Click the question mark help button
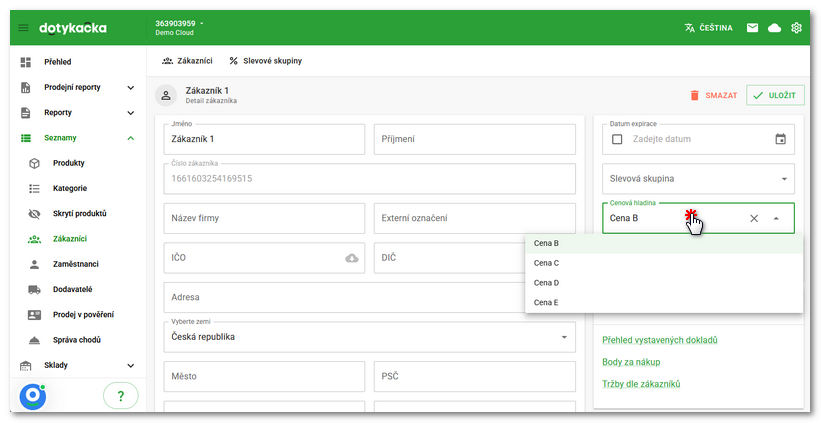 121,396
